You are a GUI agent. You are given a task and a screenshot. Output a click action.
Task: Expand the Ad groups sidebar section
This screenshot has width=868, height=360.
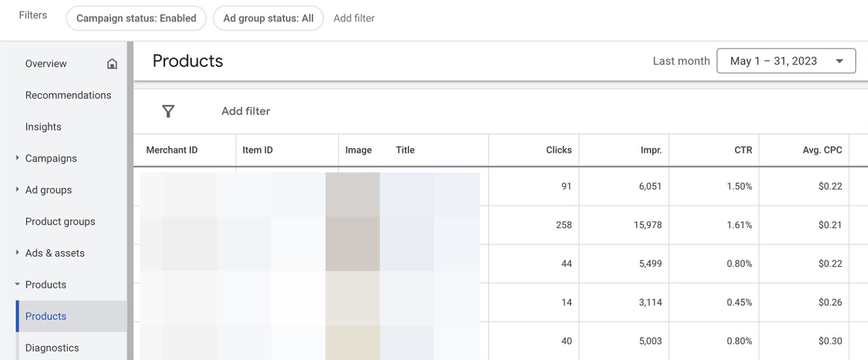(x=18, y=190)
